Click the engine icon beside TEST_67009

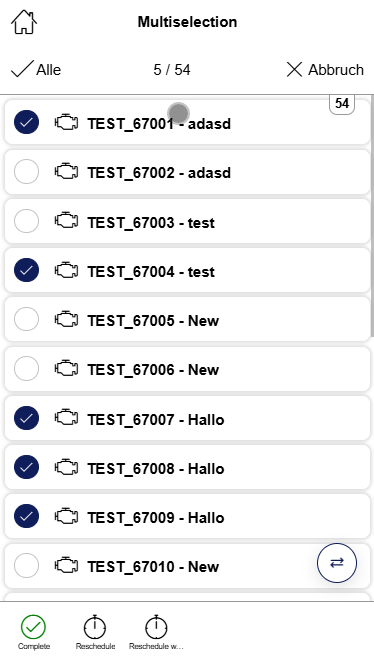(x=67, y=516)
